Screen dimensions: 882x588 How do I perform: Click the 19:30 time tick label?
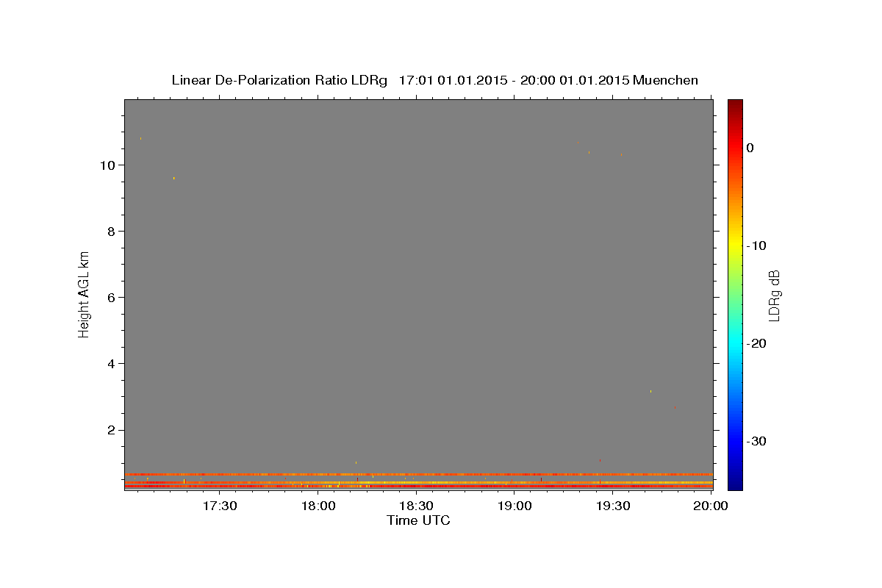(612, 506)
